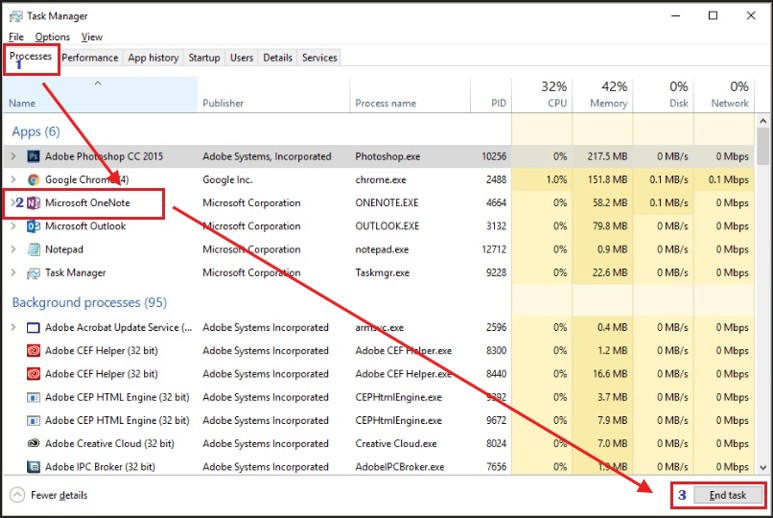Open the File menu
The height and width of the screenshot is (518, 773).
coord(16,37)
